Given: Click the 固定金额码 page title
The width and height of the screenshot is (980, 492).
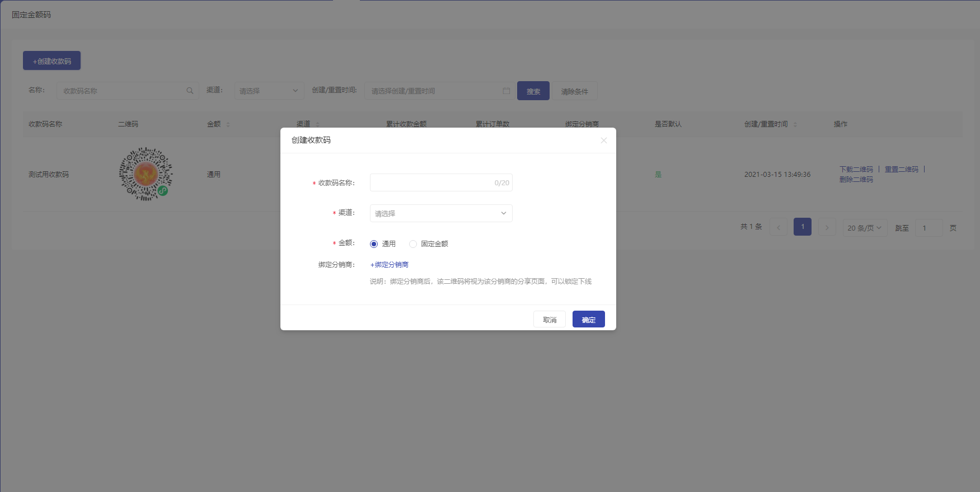Looking at the screenshot, I should coord(31,15).
